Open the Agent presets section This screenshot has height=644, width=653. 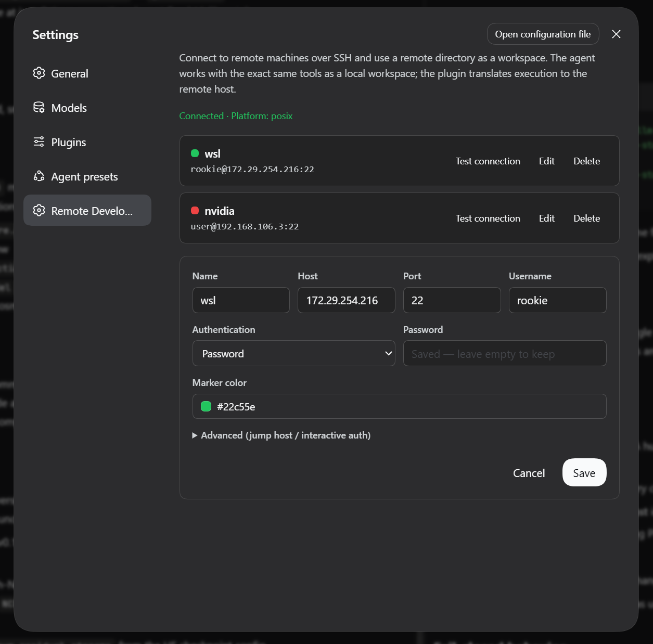click(x=87, y=176)
